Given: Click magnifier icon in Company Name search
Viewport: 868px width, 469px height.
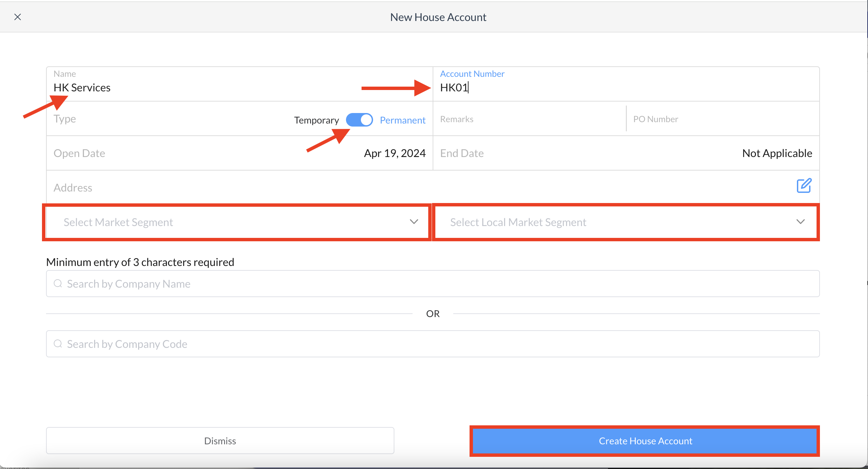Looking at the screenshot, I should point(58,284).
